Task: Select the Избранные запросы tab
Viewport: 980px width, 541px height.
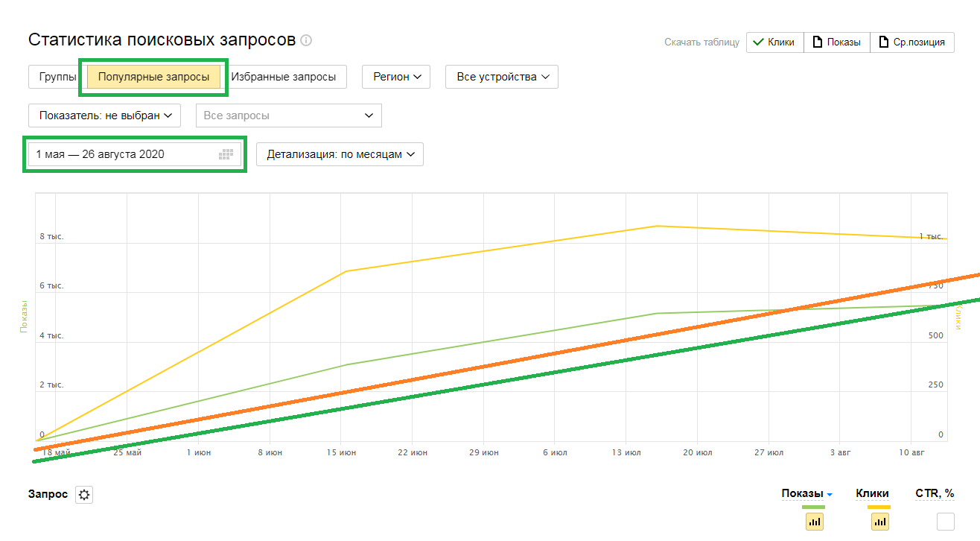Action: point(283,77)
